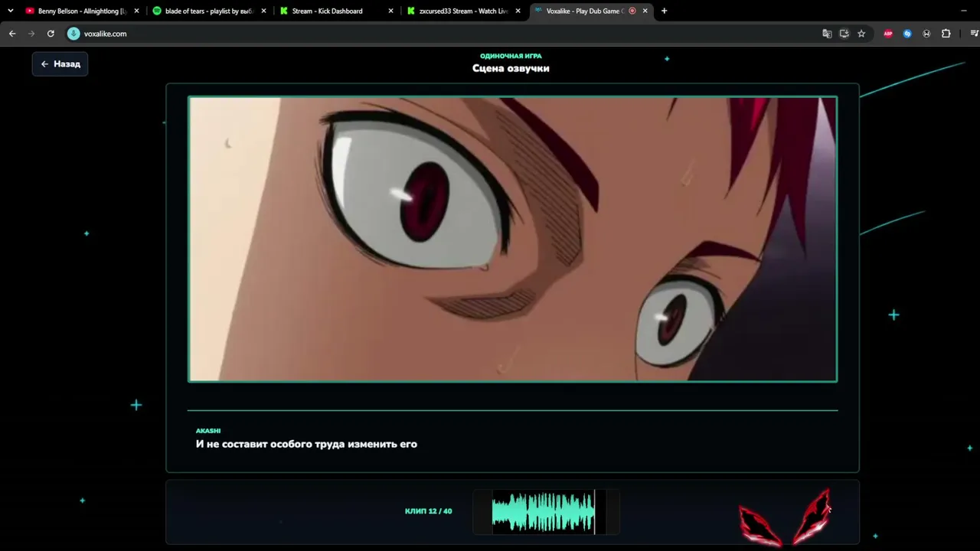Close the Benny Bellson tab
This screenshot has height=551, width=980.
(136, 11)
